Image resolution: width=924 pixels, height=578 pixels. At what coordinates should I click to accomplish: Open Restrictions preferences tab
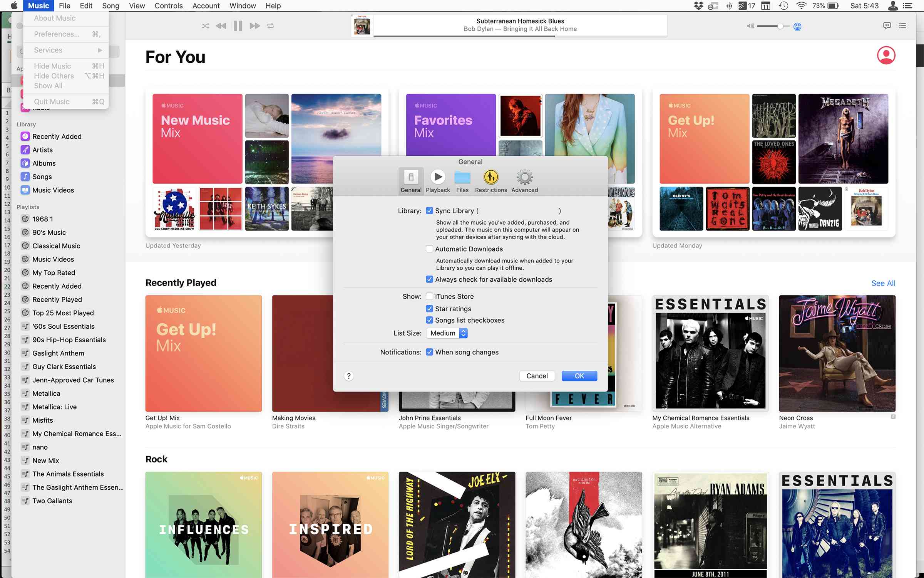(x=491, y=181)
